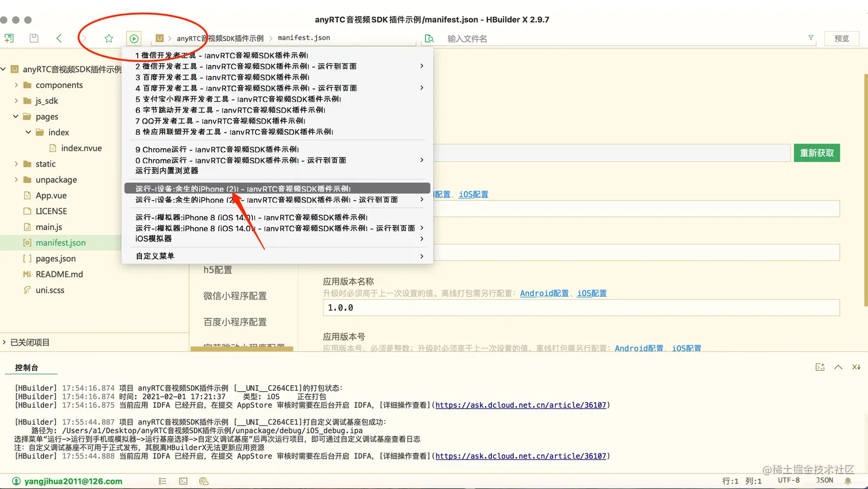Click the console clear-output icon
868x489 pixels.
click(820, 367)
